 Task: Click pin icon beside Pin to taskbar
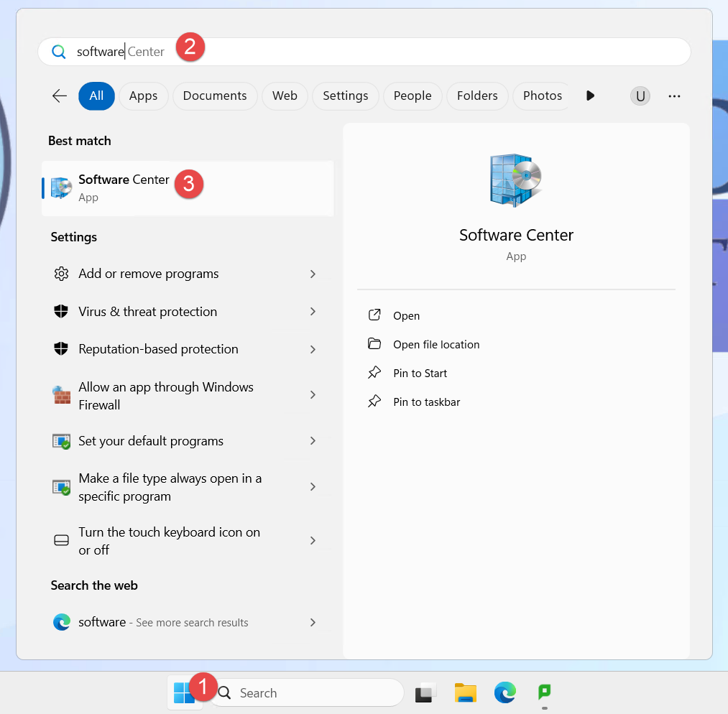[x=374, y=402]
